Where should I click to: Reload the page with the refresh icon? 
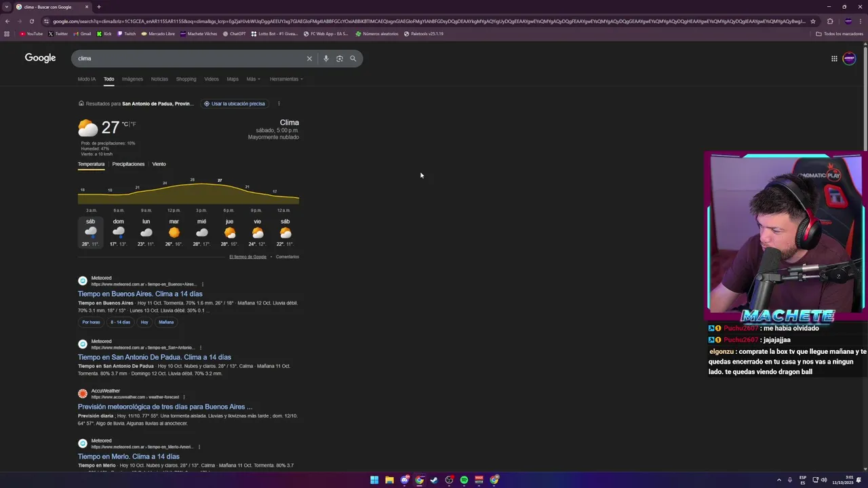coord(31,21)
